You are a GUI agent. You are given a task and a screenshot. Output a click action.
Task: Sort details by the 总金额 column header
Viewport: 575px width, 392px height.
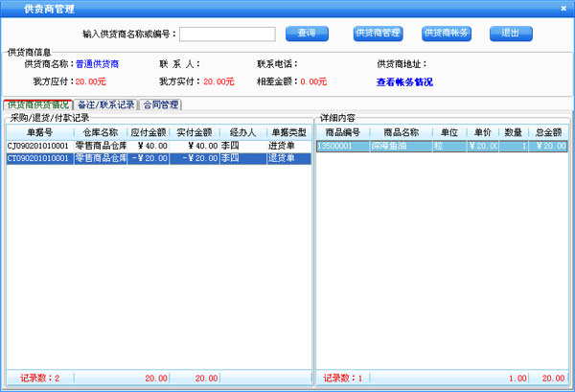click(549, 132)
